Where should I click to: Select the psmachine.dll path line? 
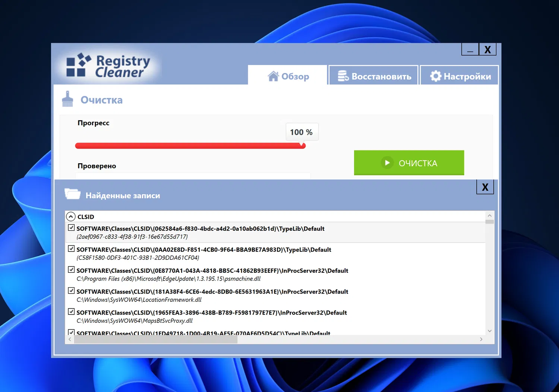(168, 279)
